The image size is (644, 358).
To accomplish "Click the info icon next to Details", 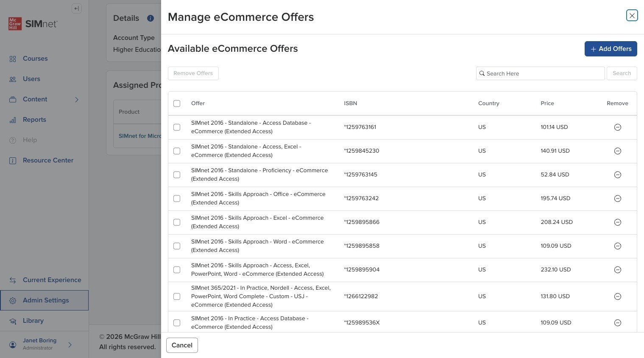I will (150, 18).
